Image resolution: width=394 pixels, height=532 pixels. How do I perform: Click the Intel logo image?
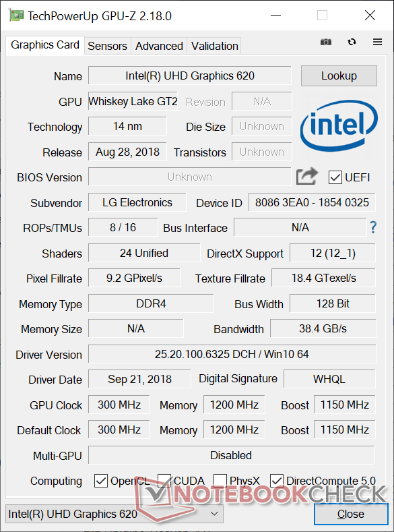click(x=339, y=125)
